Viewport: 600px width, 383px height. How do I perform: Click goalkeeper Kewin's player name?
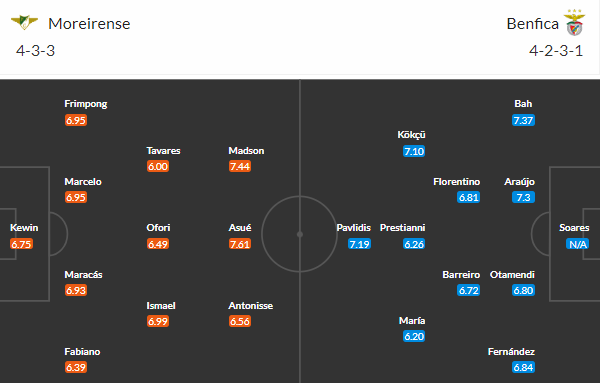(24, 228)
